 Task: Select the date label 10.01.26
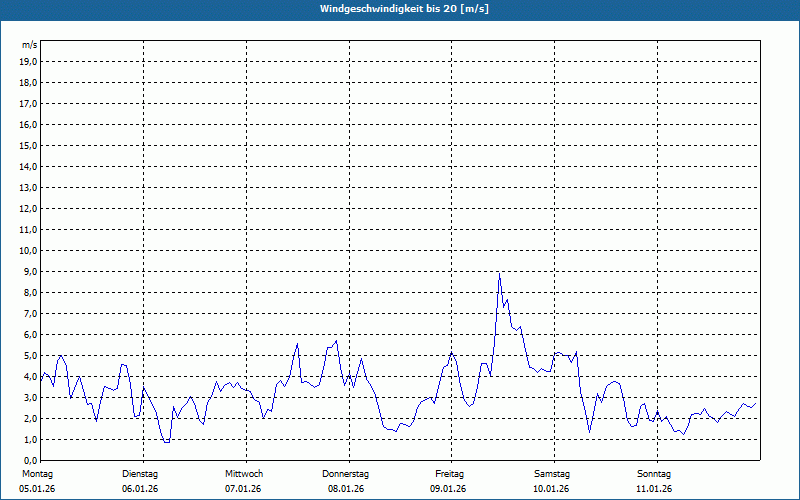552,489
